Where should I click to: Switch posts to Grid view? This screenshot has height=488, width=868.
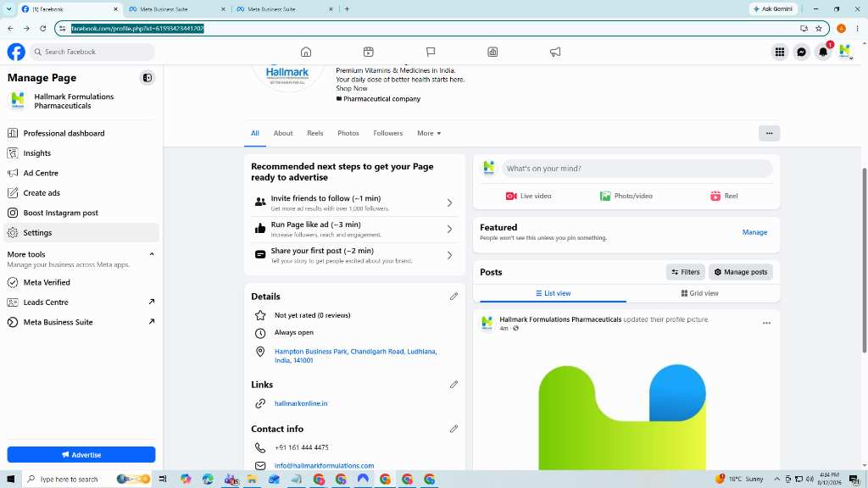699,293
